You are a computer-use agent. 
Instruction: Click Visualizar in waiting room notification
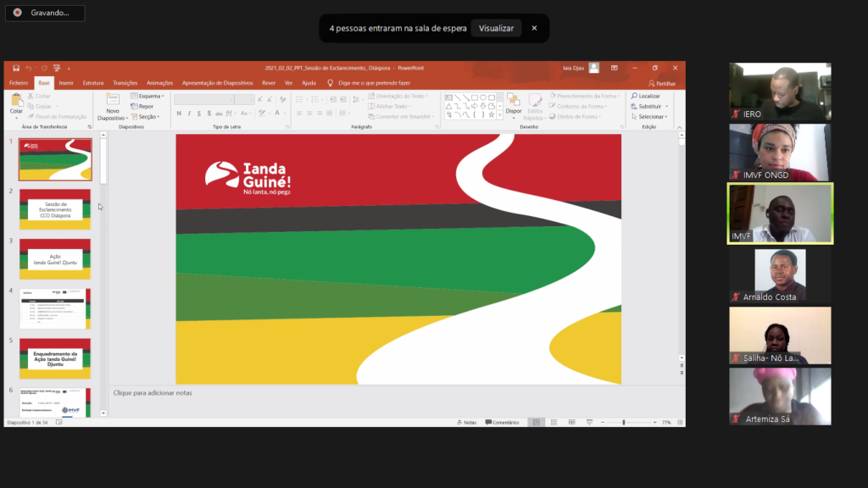(x=496, y=28)
